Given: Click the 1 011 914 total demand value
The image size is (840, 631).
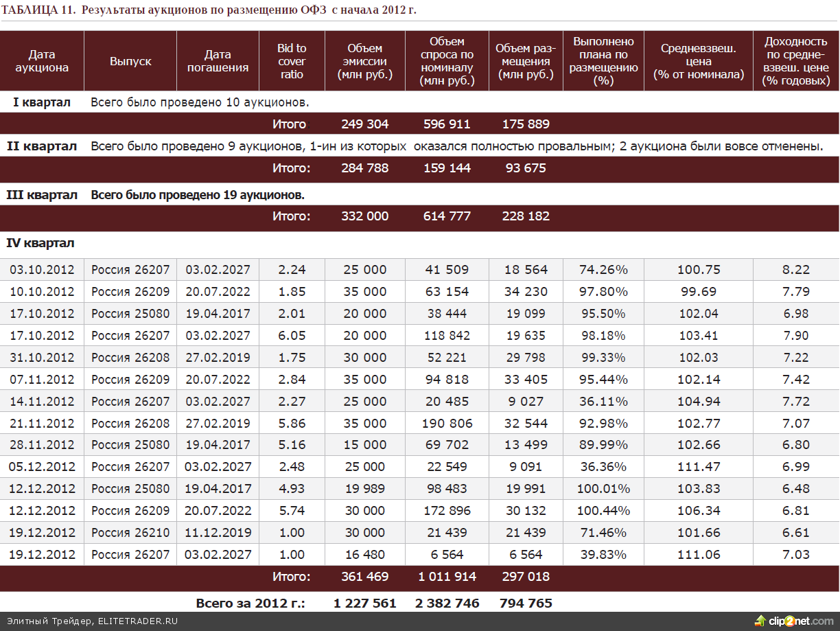Looking at the screenshot, I should tap(447, 577).
